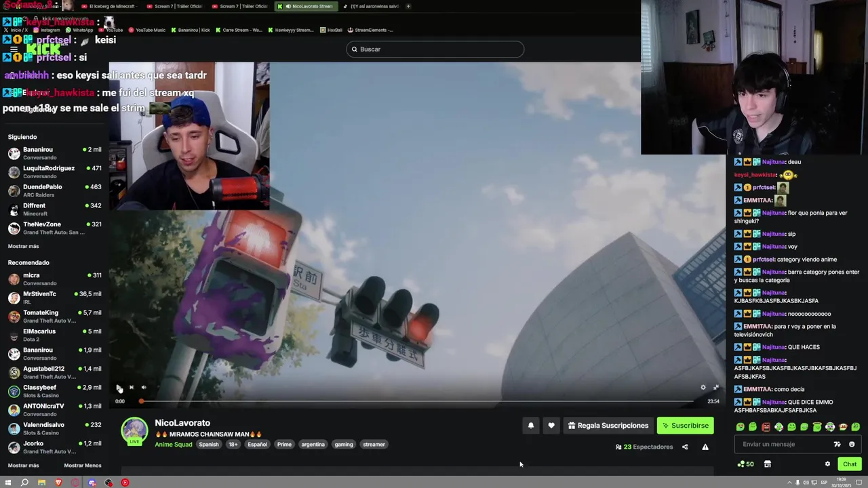Open WhatsApp bookmark
This screenshot has width=868, height=488.
pyautogui.click(x=79, y=30)
